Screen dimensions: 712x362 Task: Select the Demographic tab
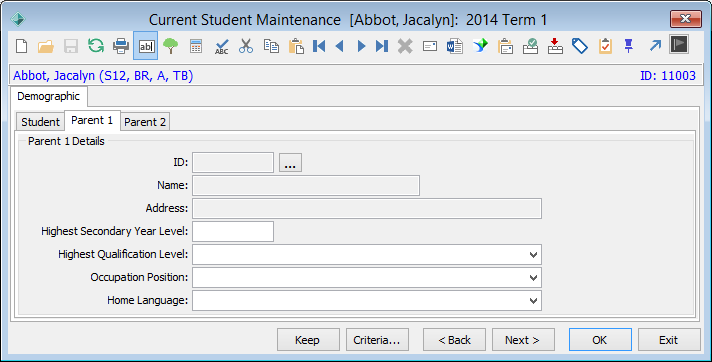pos(49,96)
